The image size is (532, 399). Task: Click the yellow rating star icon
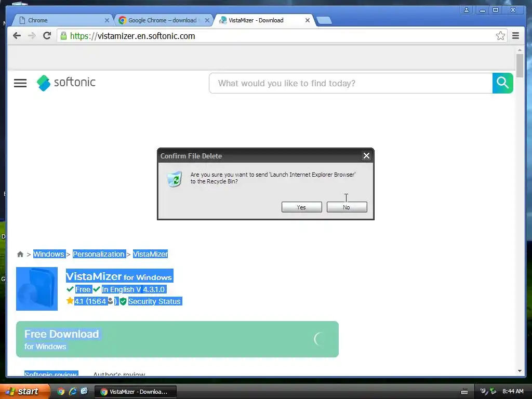(70, 301)
